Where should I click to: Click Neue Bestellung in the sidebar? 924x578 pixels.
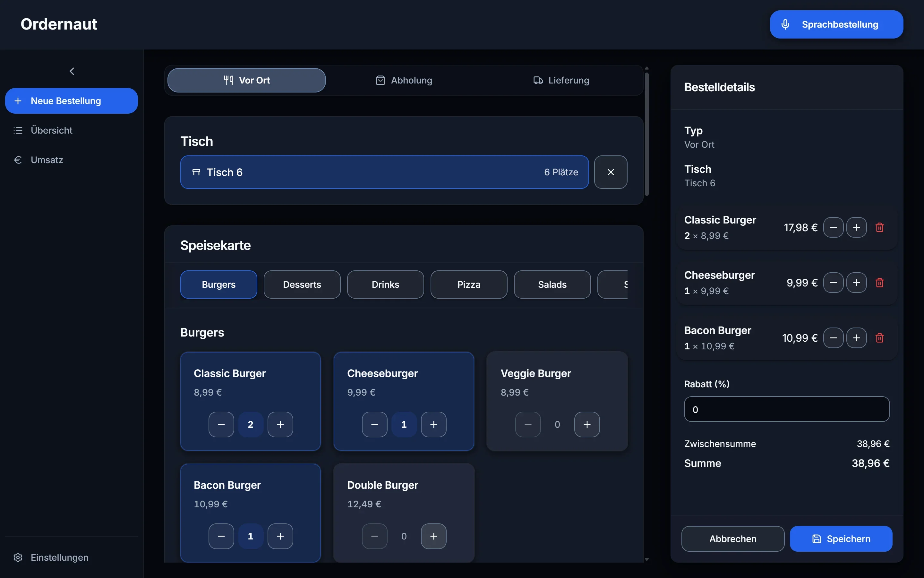click(72, 101)
